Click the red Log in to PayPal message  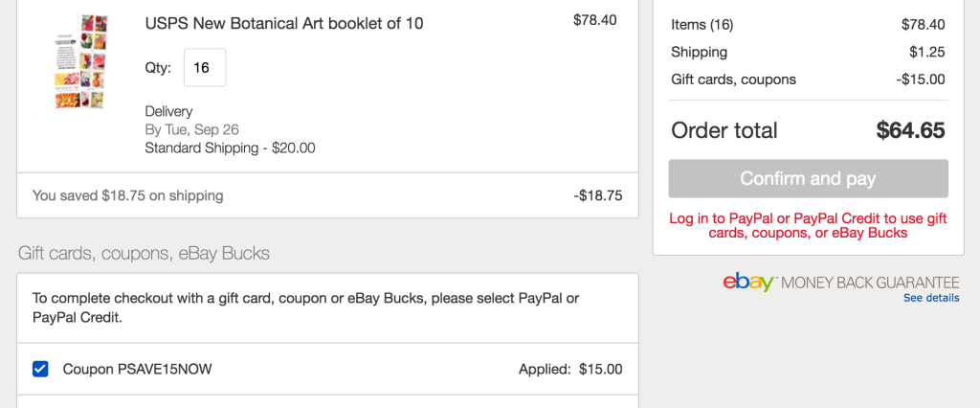coord(808,226)
